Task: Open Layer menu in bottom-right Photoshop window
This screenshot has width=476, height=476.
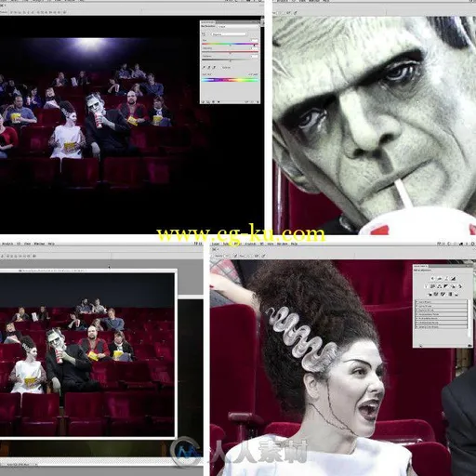Action: coord(216,244)
